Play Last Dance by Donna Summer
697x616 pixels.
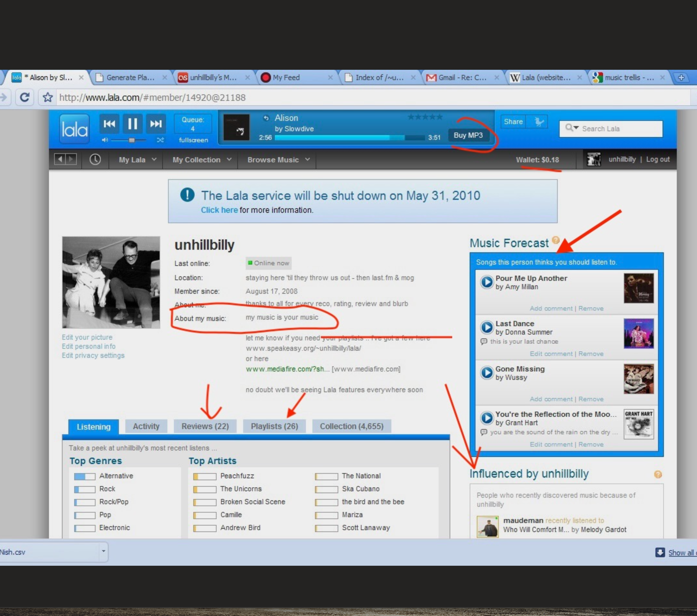(x=487, y=327)
